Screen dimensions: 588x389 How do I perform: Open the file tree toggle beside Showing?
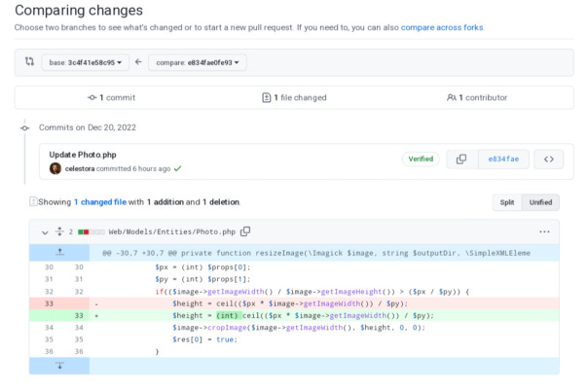tap(33, 202)
